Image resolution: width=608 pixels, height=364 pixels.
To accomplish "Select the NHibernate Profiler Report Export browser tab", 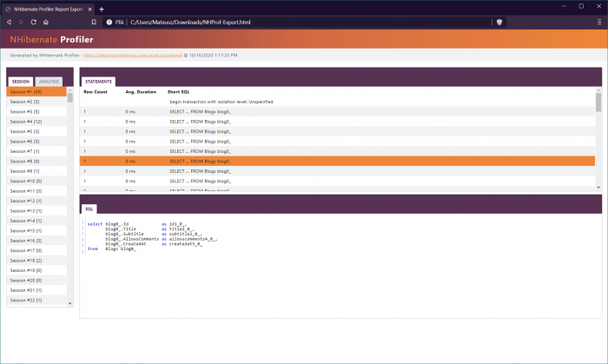I will [49, 9].
